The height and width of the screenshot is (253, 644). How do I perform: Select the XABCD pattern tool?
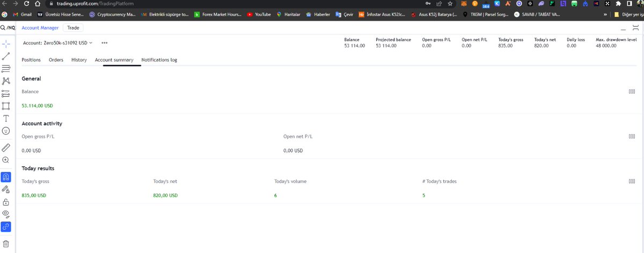(6, 81)
